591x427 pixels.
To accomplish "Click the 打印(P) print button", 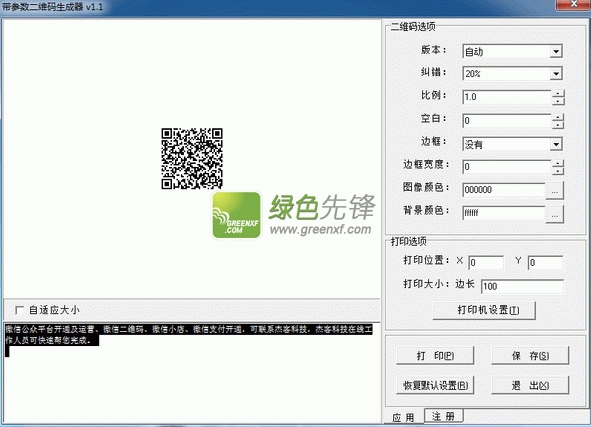I will click(x=435, y=355).
